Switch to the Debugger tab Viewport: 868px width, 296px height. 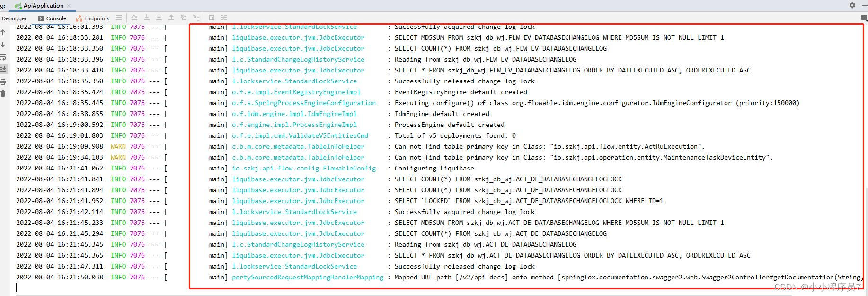tap(14, 18)
